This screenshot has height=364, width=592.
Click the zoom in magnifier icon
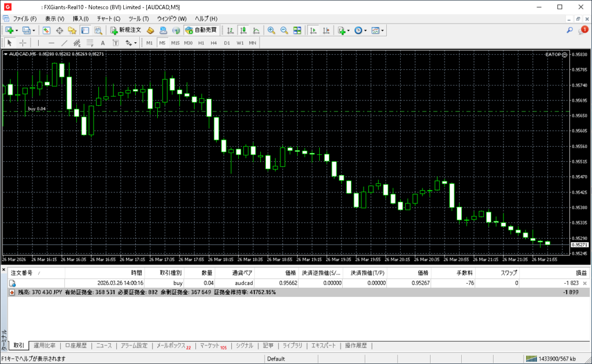click(271, 30)
